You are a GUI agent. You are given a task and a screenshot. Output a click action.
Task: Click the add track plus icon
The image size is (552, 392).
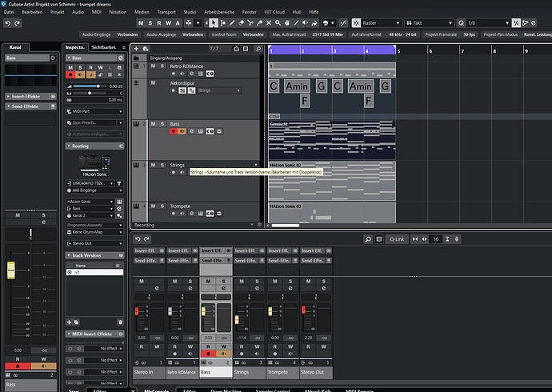(x=137, y=48)
